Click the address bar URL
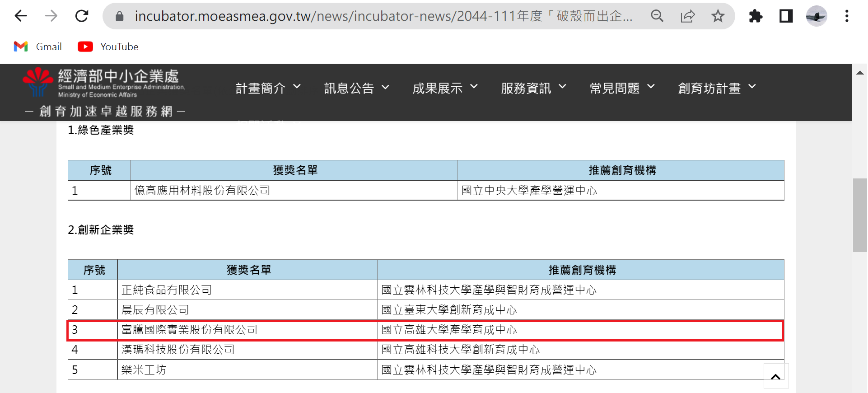The image size is (868, 393). 384,16
